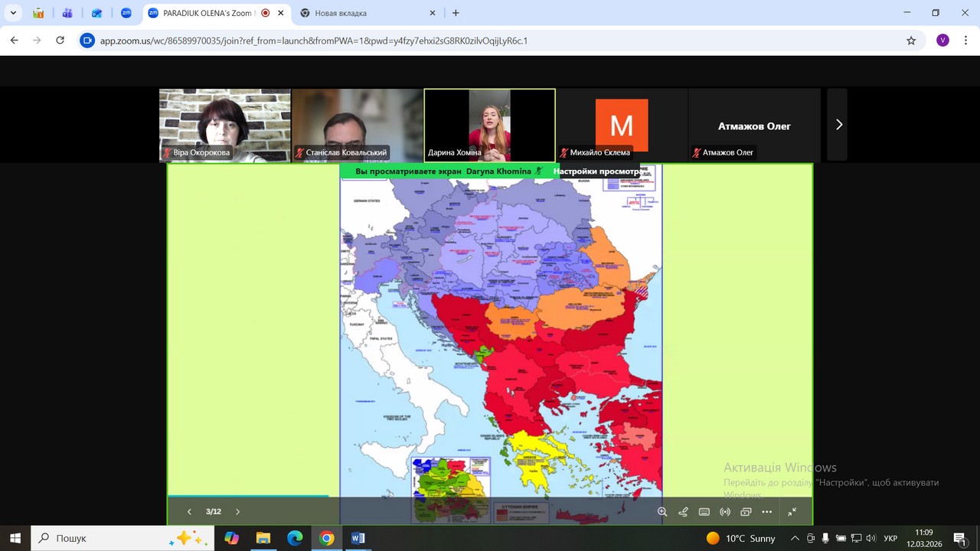Click the zoom-in magnifier icon on viewer toolbar
This screenshot has width=980, height=551.
pyautogui.click(x=662, y=512)
